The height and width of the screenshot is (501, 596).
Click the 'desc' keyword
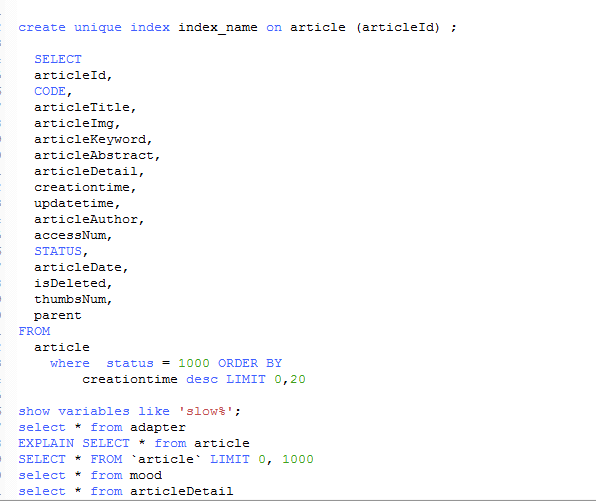tap(202, 379)
